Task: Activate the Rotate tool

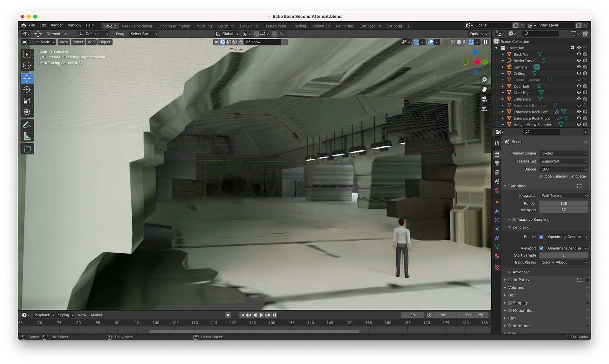Action: tap(27, 89)
